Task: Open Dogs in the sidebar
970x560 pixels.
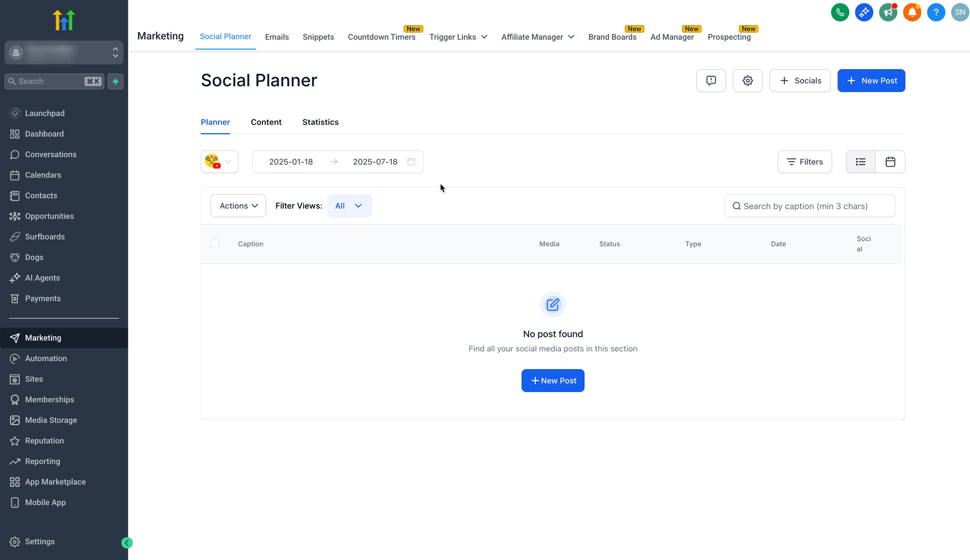Action: [x=64, y=257]
